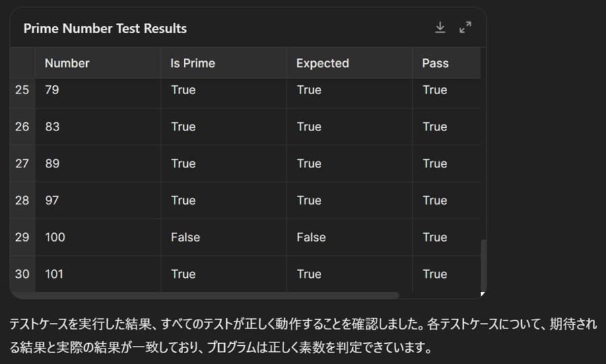
Task: Select the cell with number 100
Action: 55,238
